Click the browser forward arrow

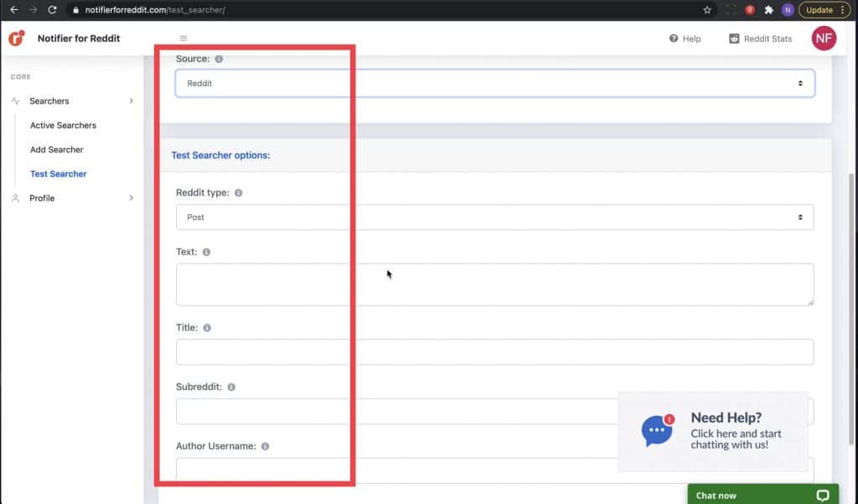pos(33,10)
